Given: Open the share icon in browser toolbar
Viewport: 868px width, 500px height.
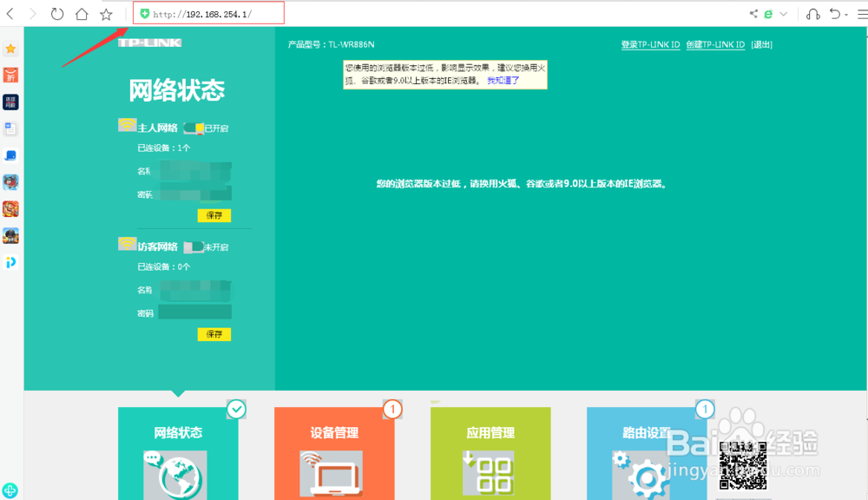Looking at the screenshot, I should tap(753, 14).
